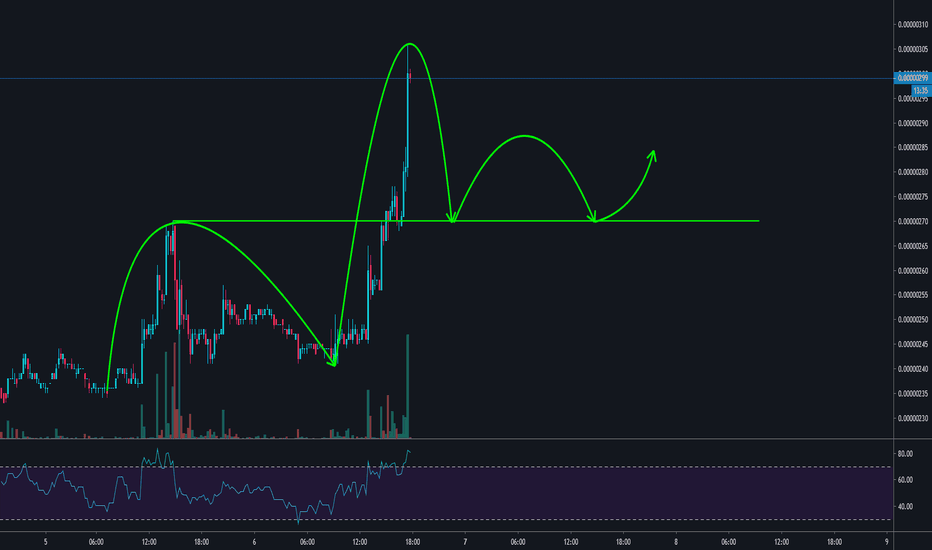Click the 0.00000275 price axis label
The height and width of the screenshot is (550, 932).
[x=912, y=197]
